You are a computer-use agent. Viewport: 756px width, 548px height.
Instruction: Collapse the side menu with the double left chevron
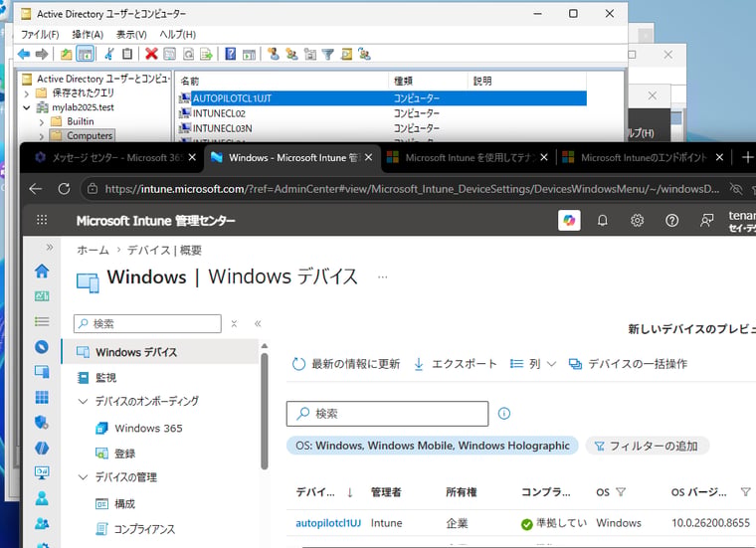click(258, 324)
